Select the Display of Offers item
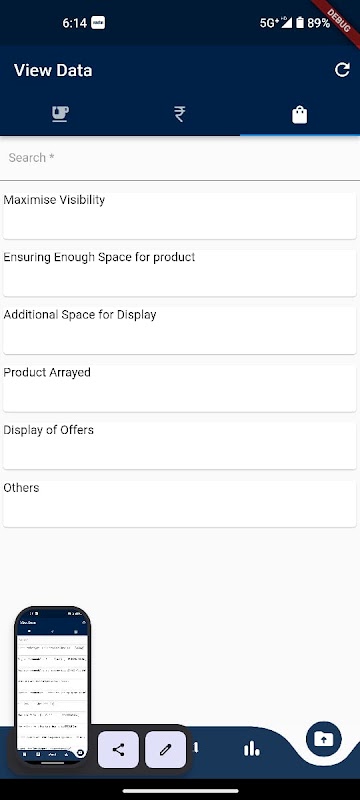Viewport: 360px width, 800px height. (179, 446)
